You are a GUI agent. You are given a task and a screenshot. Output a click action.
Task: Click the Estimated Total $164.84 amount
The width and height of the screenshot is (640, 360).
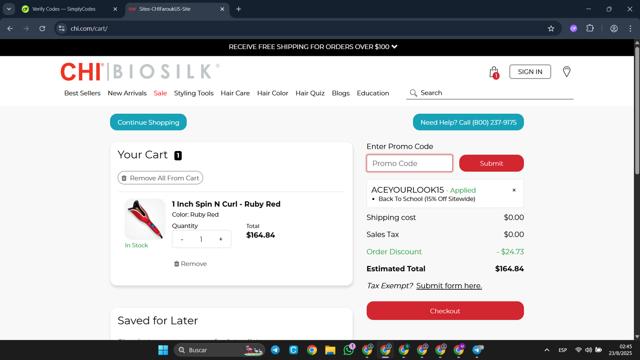click(509, 269)
